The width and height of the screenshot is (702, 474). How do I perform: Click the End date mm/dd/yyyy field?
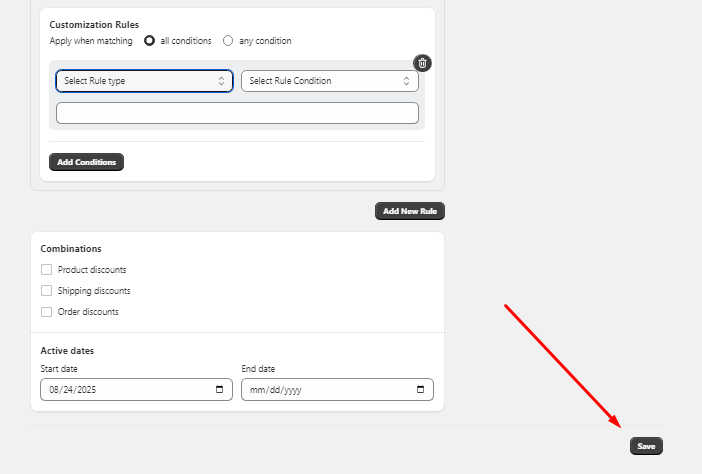point(337,389)
